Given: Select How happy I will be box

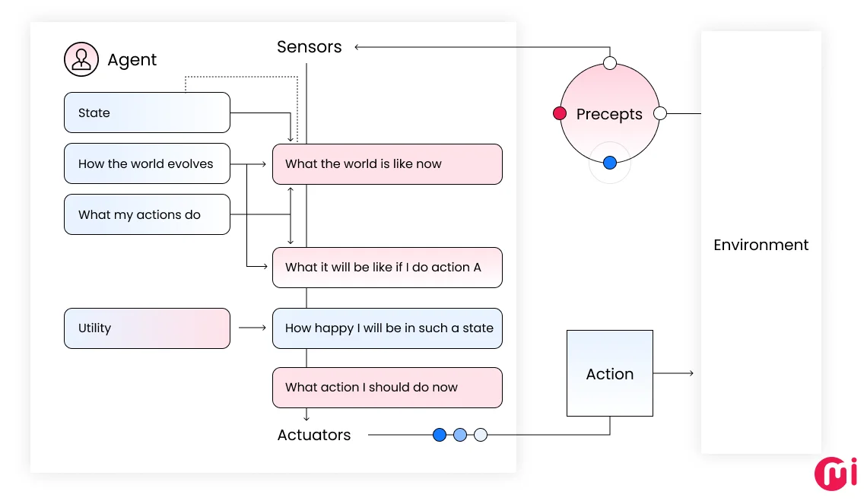Looking at the screenshot, I should (x=387, y=328).
